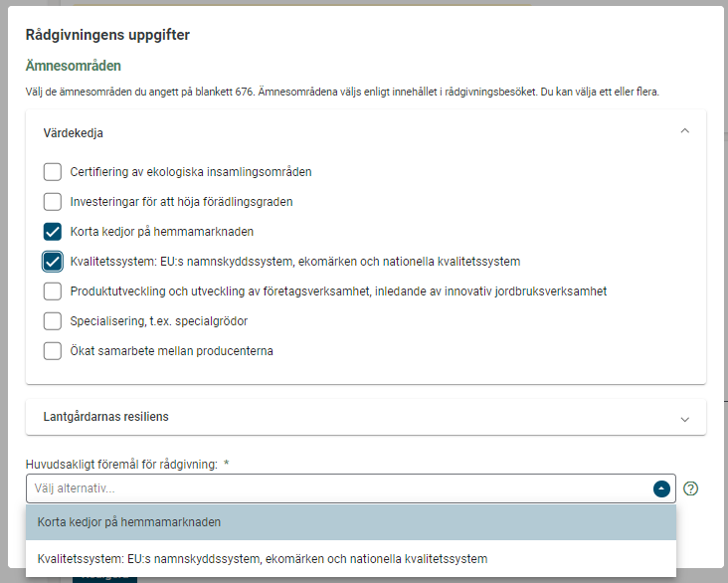Uncheck the Kvalitetssystem checkbox
Screen dimensions: 728x583
point(53,262)
